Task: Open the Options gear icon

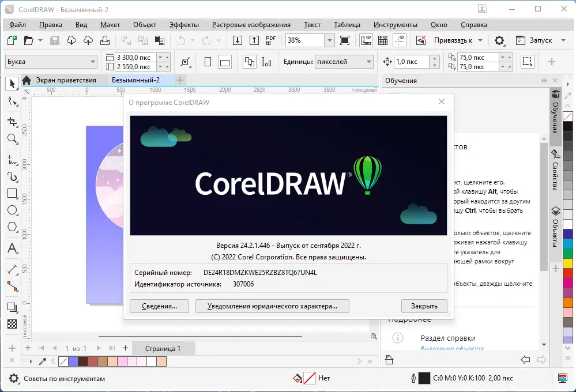Action: (x=499, y=40)
